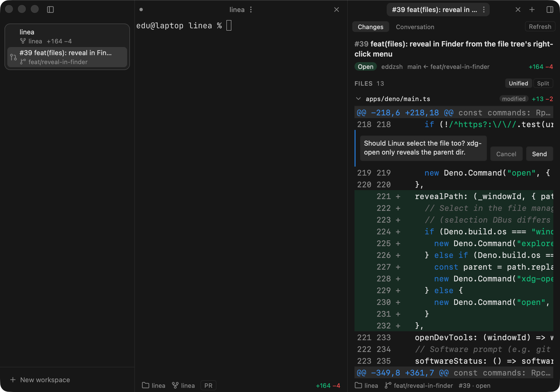Click the apps/deno/main.ts file name

tap(398, 99)
